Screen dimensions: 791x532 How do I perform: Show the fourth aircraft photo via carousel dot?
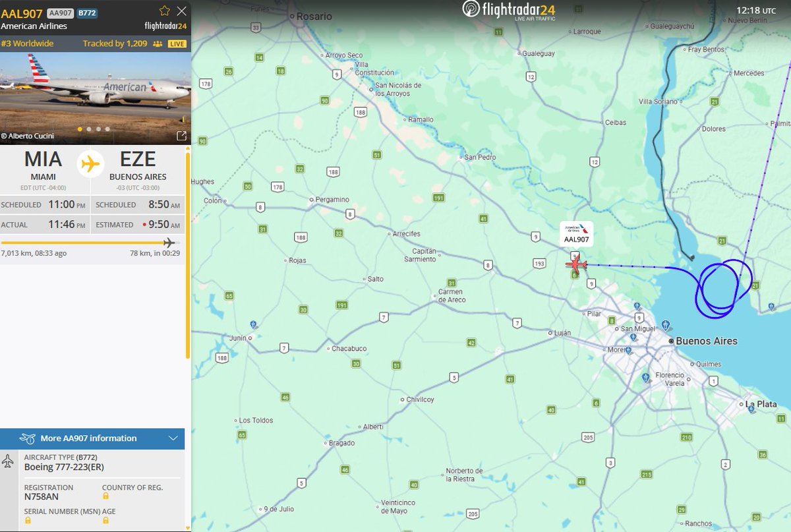[107, 129]
